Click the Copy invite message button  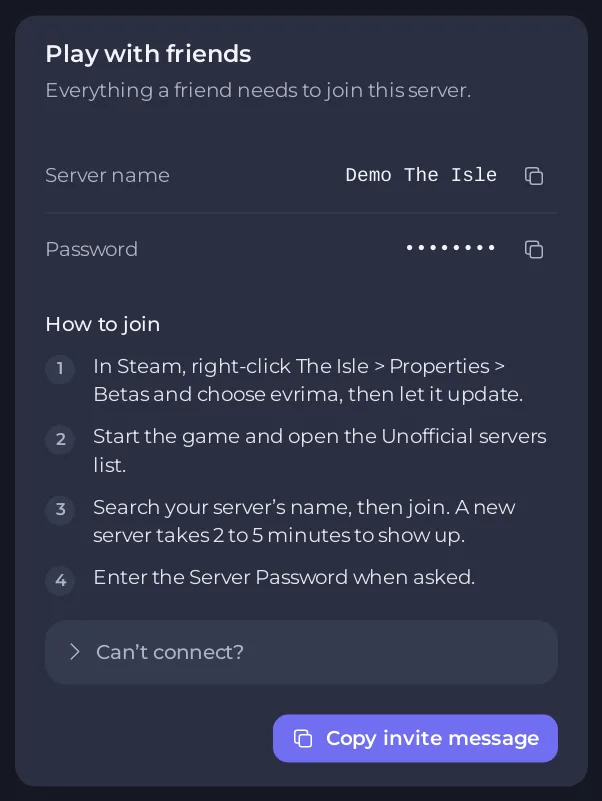[415, 738]
